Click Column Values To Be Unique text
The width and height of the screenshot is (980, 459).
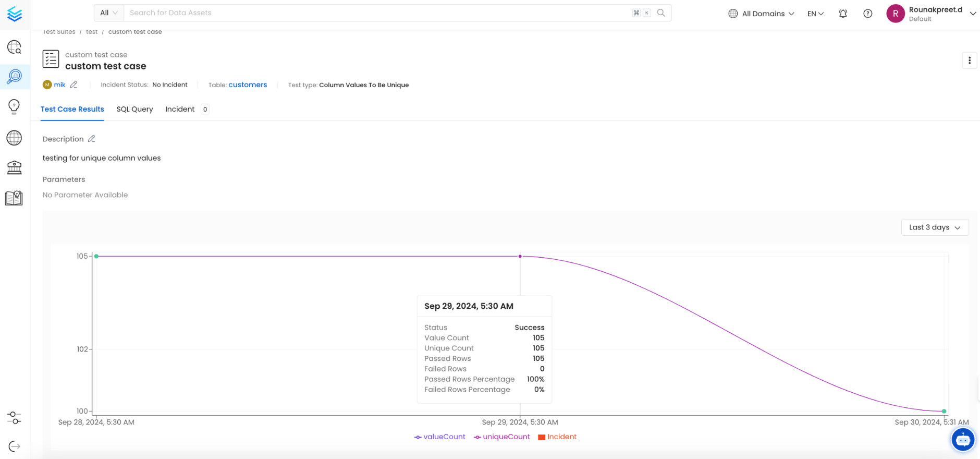click(364, 85)
